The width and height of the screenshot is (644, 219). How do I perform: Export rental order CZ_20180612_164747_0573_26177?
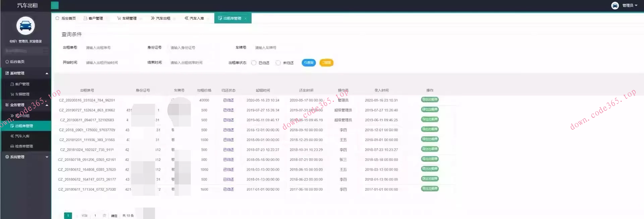pos(430,179)
